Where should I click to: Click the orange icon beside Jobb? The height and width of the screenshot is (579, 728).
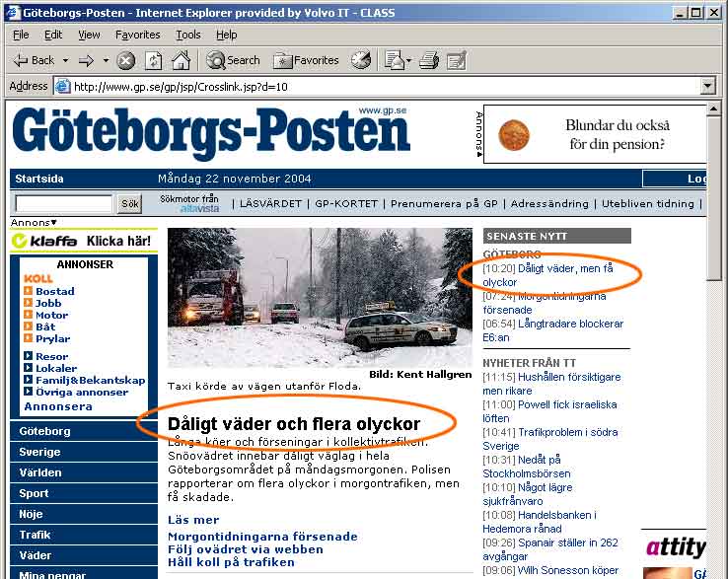point(28,302)
